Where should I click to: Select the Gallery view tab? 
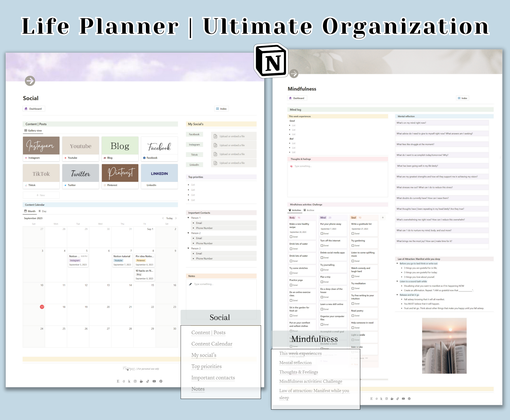click(x=33, y=131)
